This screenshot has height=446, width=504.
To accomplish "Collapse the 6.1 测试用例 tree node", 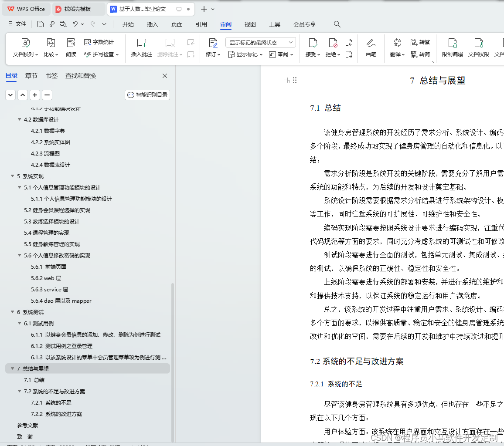I will pyautogui.click(x=20, y=323).
